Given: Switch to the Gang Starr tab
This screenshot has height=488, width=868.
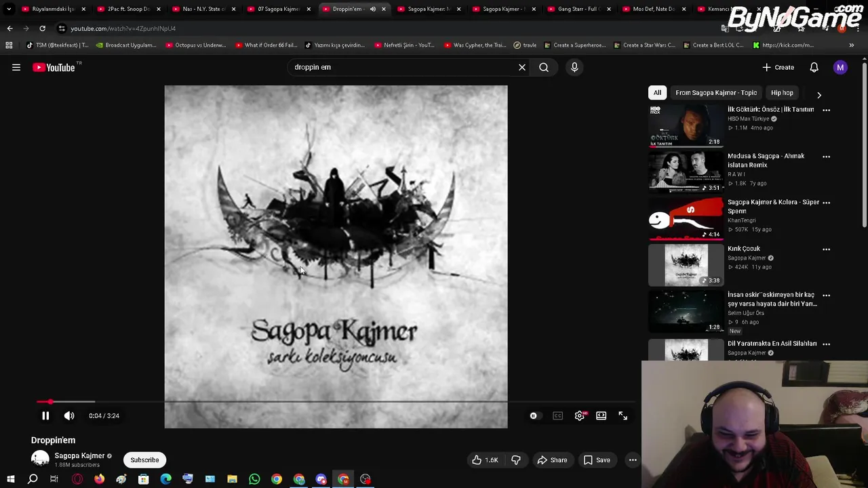Looking at the screenshot, I should point(578,9).
